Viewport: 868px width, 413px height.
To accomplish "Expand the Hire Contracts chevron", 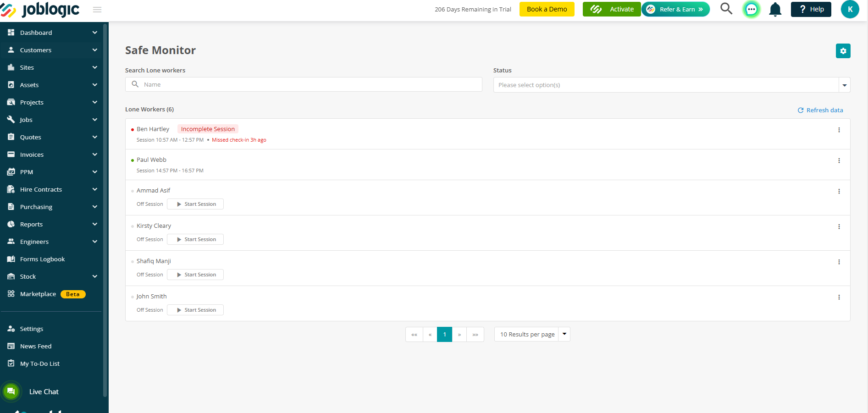I will point(95,189).
